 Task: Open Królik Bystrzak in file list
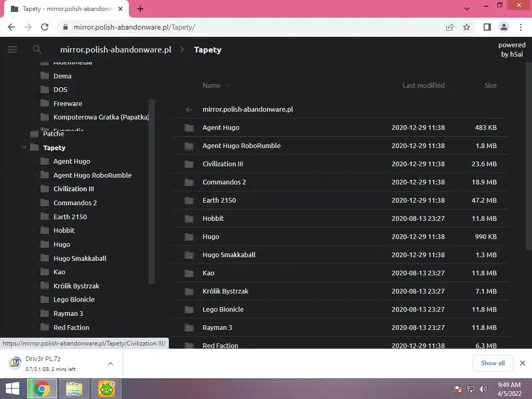pyautogui.click(x=340, y=291)
